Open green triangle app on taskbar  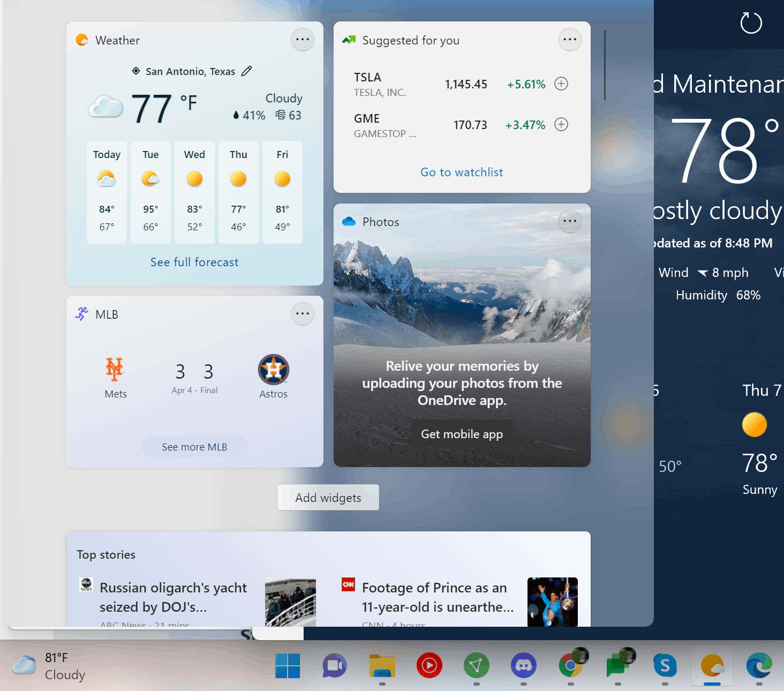(477, 666)
